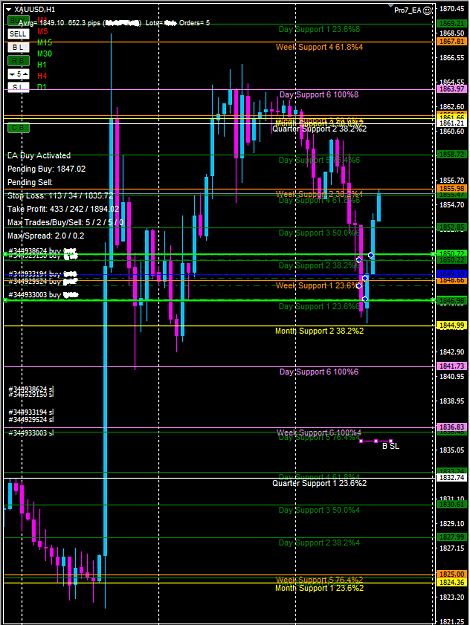Click the Month Support 2 38.2% line label

pyautogui.click(x=319, y=331)
